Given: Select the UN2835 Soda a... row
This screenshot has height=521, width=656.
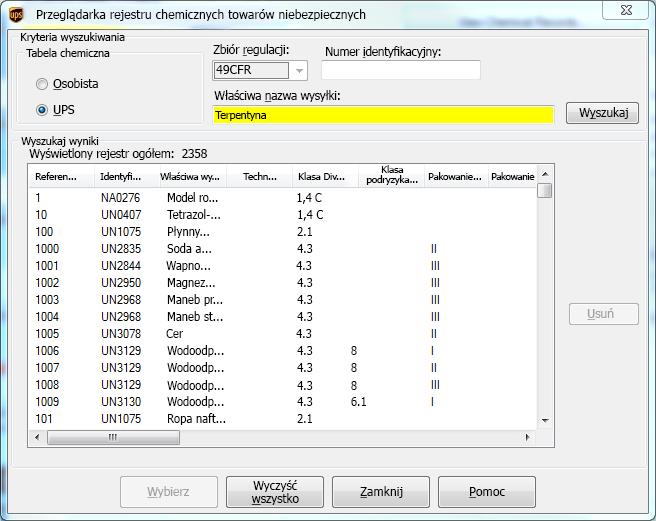Looking at the screenshot, I should click(x=283, y=249).
